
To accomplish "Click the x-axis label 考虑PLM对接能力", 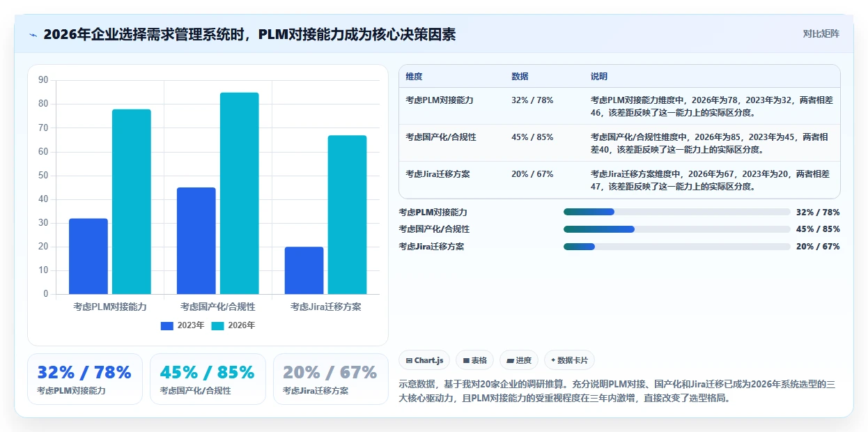I will coord(110,307).
